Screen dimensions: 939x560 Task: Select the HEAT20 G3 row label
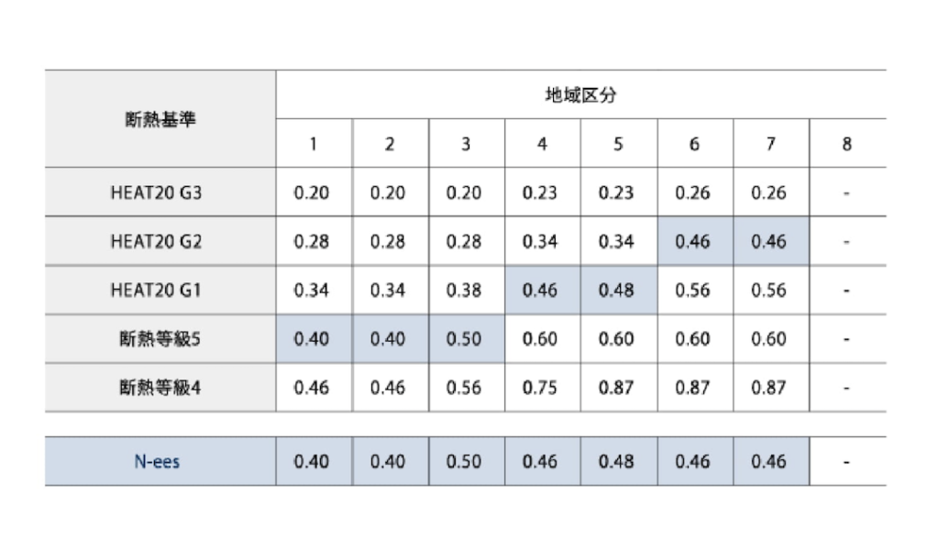[x=160, y=192]
